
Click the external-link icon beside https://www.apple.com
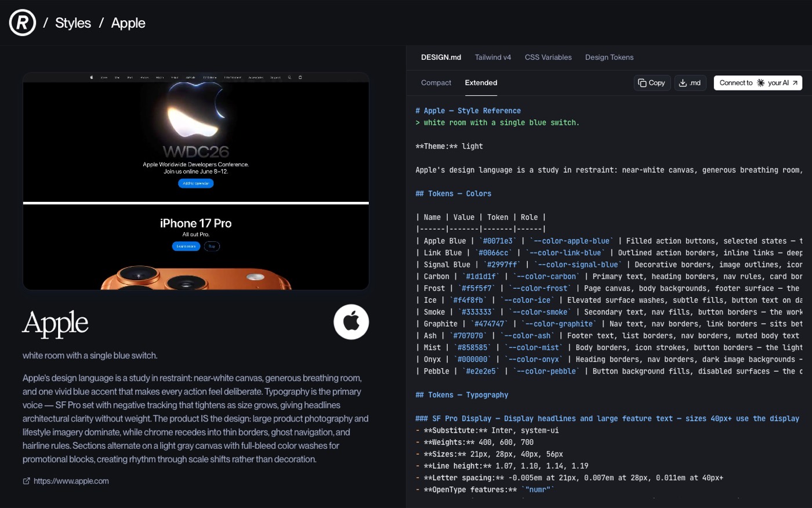[26, 481]
